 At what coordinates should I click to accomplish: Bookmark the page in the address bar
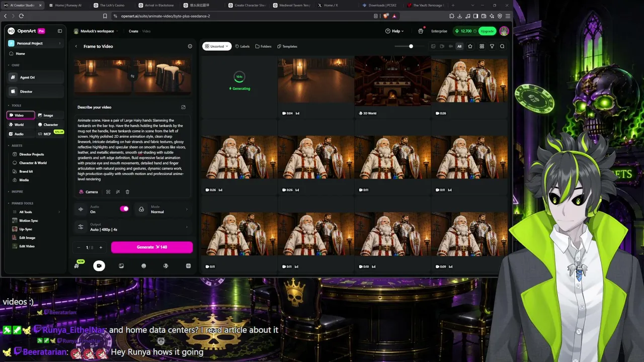[x=105, y=16]
